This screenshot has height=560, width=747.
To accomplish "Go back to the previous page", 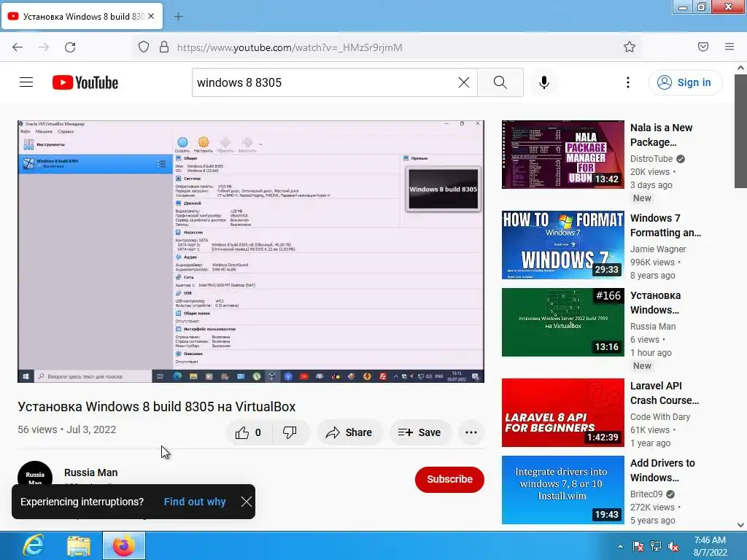I will click(x=18, y=47).
